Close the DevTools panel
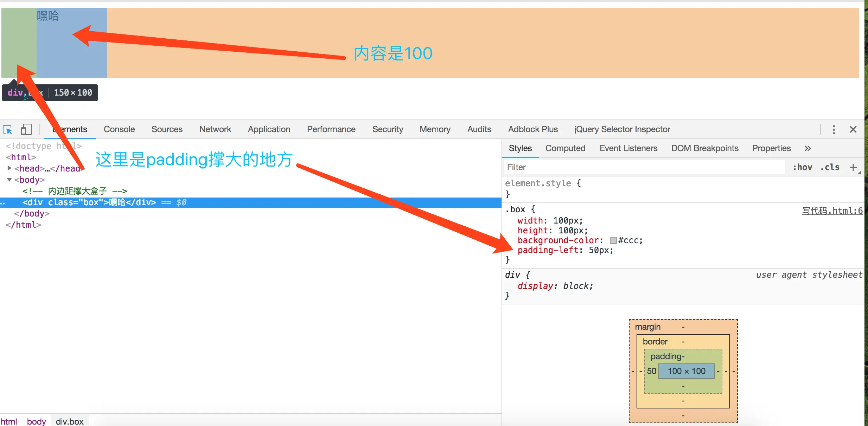868x426 pixels. point(853,129)
